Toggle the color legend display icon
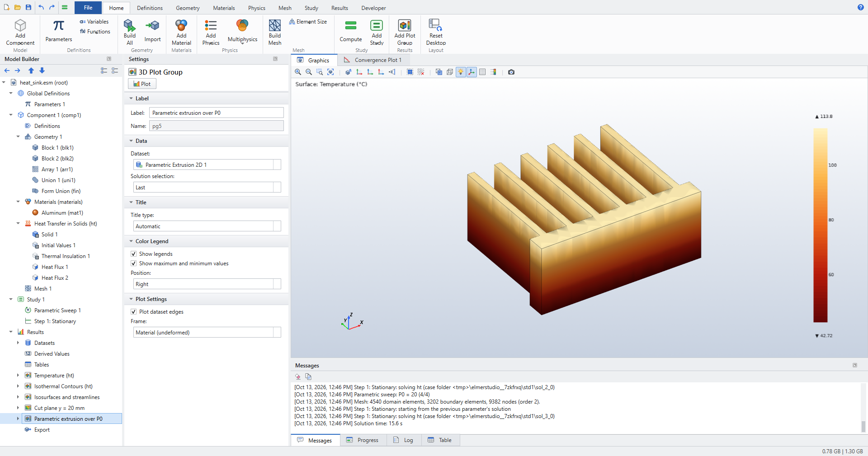 493,72
